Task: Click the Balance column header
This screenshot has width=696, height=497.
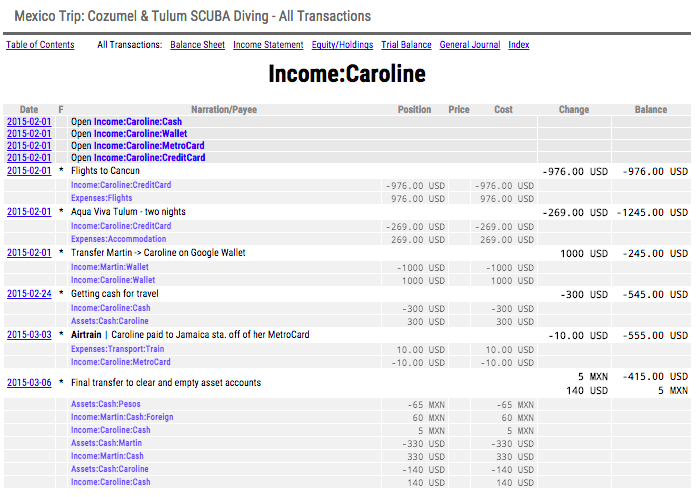Action: (651, 110)
